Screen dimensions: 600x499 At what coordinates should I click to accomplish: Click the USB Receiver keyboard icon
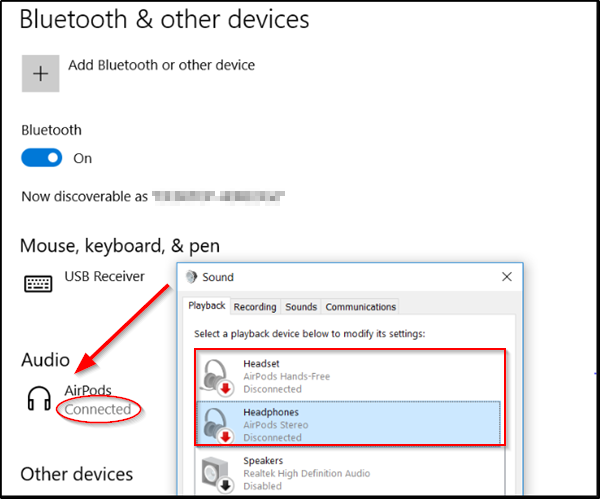point(39,283)
